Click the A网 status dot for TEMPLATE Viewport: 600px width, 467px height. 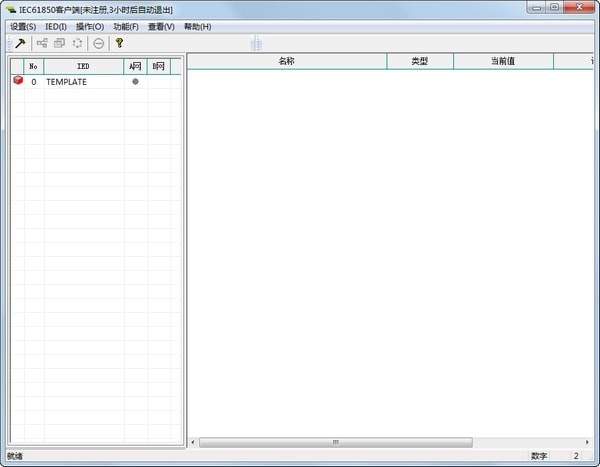(x=135, y=82)
